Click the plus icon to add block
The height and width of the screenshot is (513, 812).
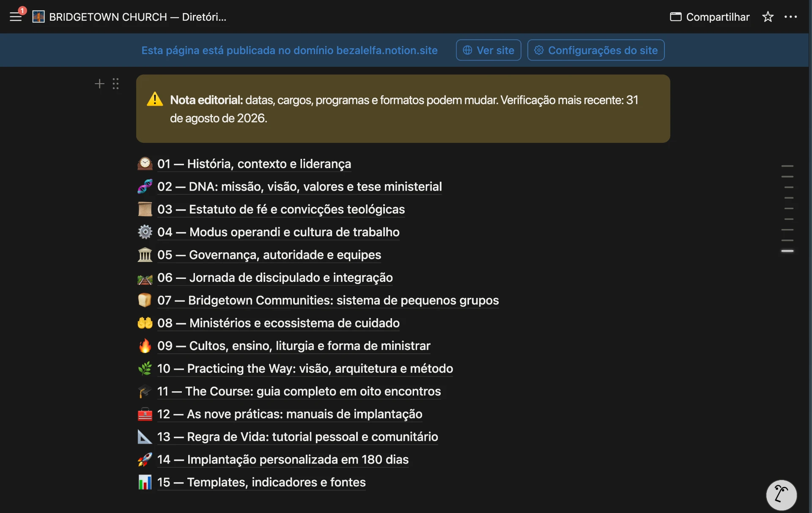tap(99, 84)
